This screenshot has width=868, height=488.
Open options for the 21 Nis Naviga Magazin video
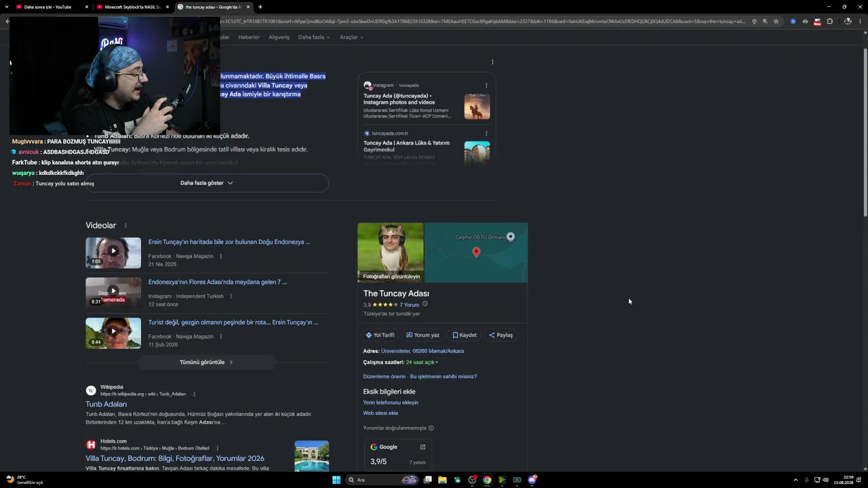point(221,256)
